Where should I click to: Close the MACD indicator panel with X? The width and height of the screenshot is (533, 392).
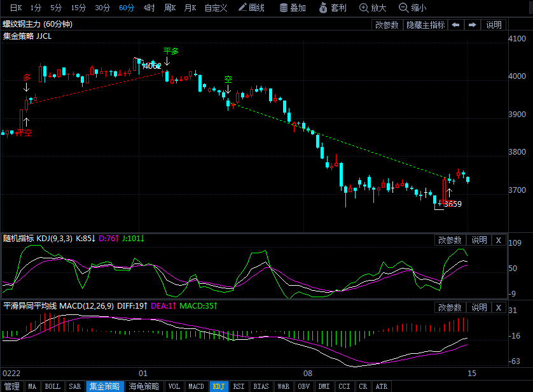(499, 307)
